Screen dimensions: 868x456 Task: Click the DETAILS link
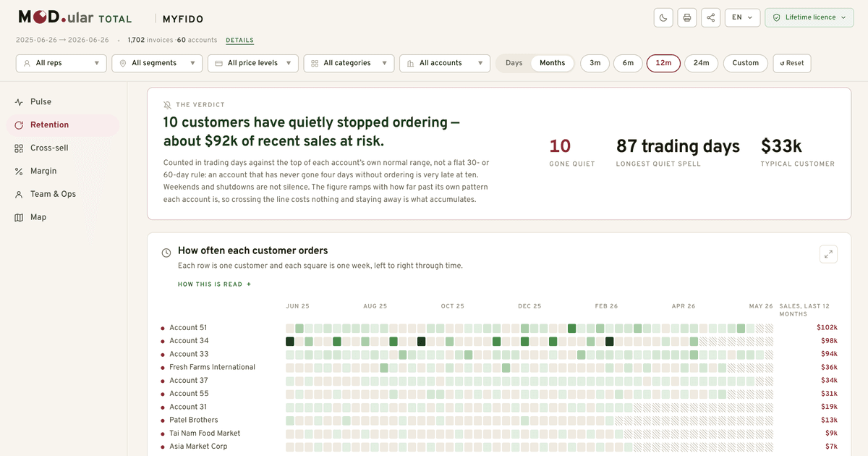click(239, 41)
